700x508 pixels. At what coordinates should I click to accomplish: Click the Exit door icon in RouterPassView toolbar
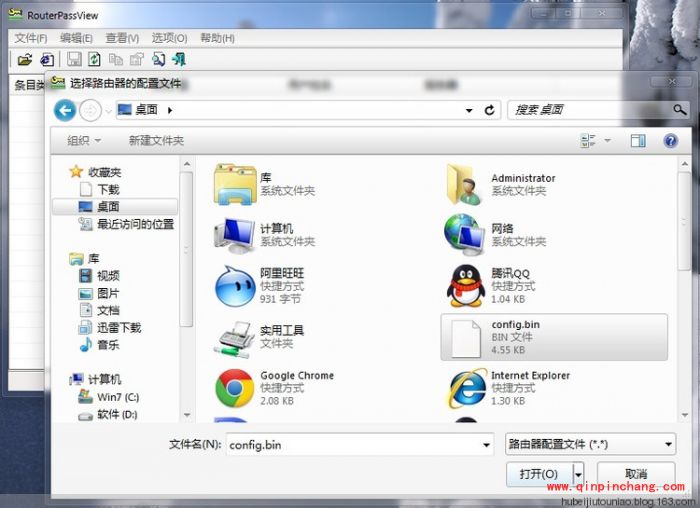click(x=179, y=59)
